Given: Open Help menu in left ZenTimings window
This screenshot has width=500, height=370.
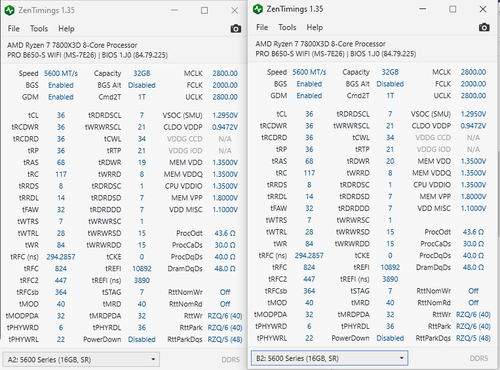Looking at the screenshot, I should click(x=66, y=29).
